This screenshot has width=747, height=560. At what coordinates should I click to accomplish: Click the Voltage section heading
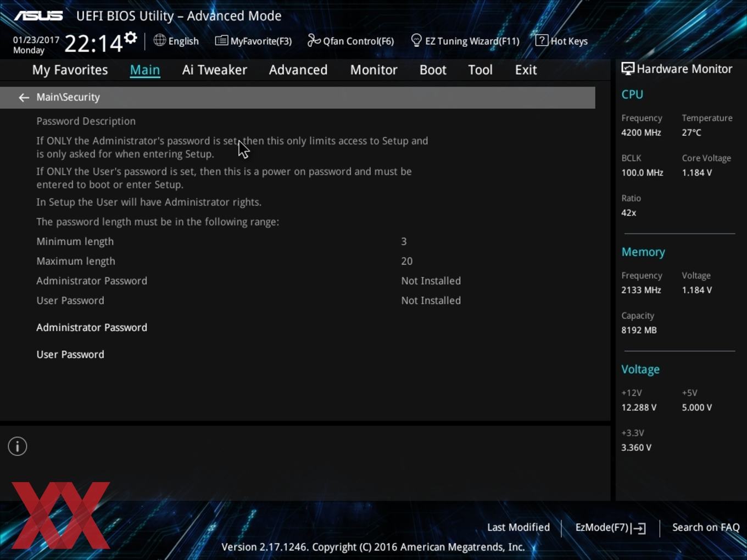click(x=640, y=369)
